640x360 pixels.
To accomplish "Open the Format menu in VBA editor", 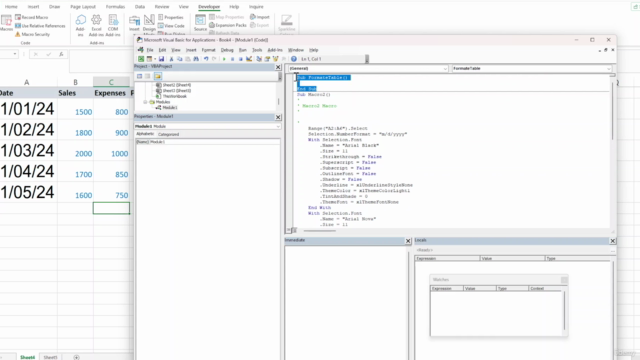I will (208, 50).
